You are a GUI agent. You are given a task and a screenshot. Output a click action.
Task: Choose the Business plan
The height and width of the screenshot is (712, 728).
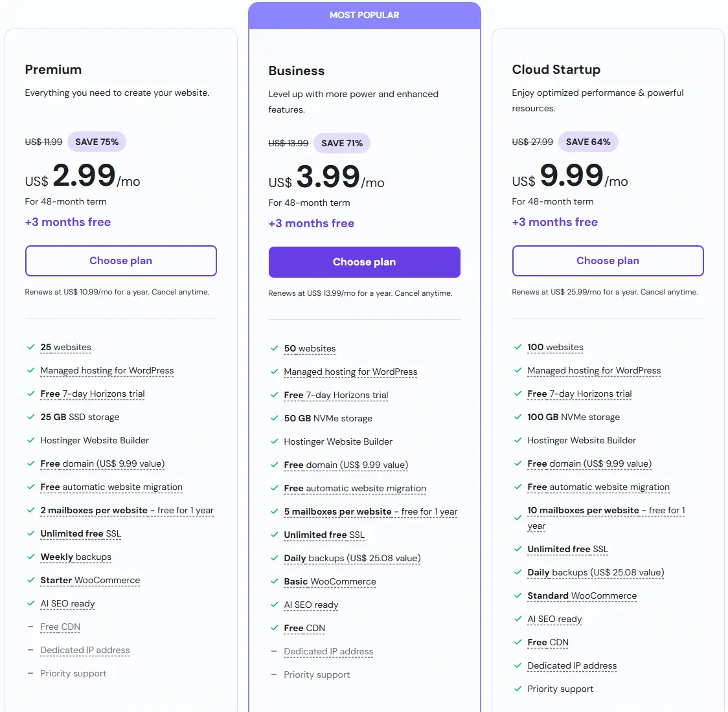click(365, 262)
